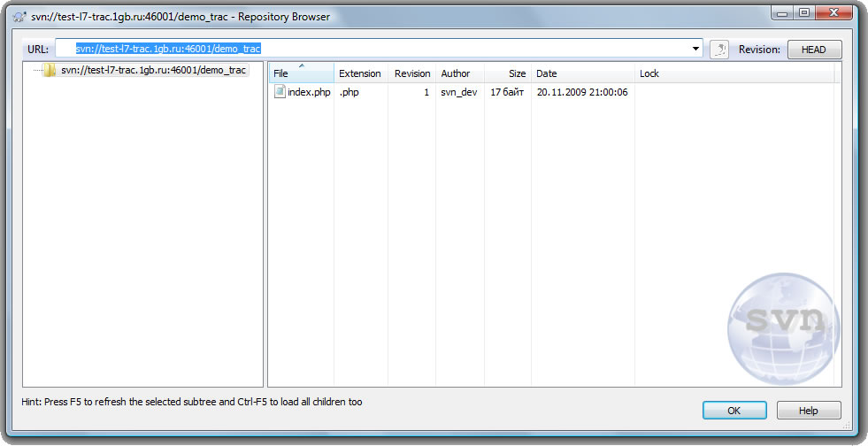The image size is (868, 446).
Task: Click the up-one-folder icon beside URL box
Action: coord(719,50)
